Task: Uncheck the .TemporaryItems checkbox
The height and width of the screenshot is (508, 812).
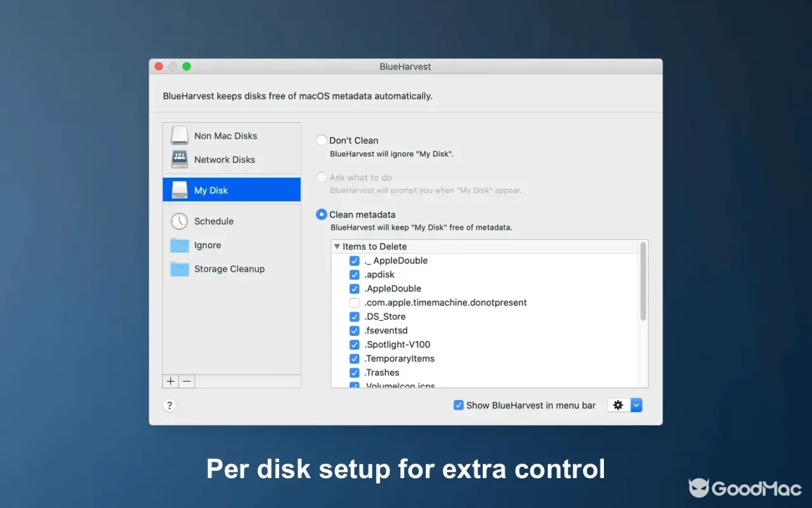Action: tap(355, 359)
